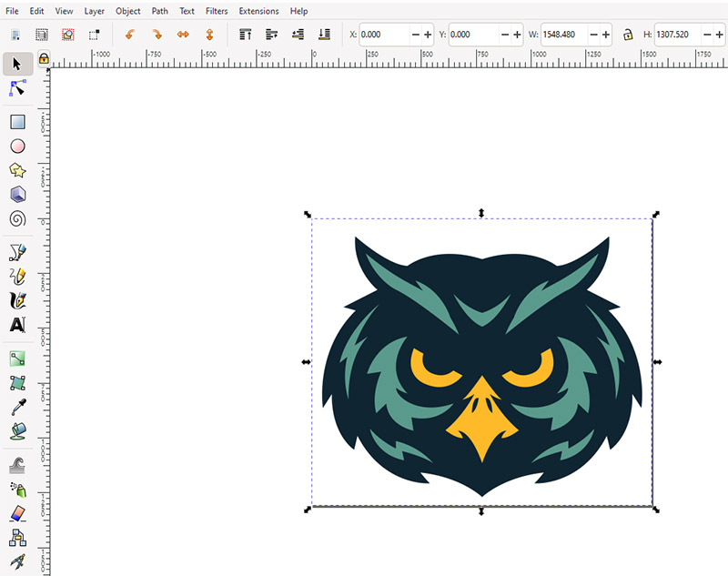Click Select All in All Layers icon
This screenshot has height=576, width=728.
click(x=42, y=35)
